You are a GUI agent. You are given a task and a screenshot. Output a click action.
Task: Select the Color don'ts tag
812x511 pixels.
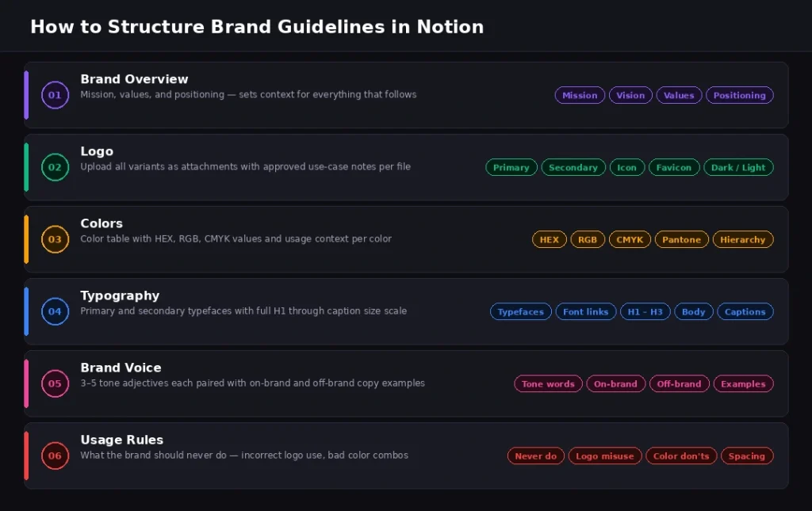coord(681,456)
